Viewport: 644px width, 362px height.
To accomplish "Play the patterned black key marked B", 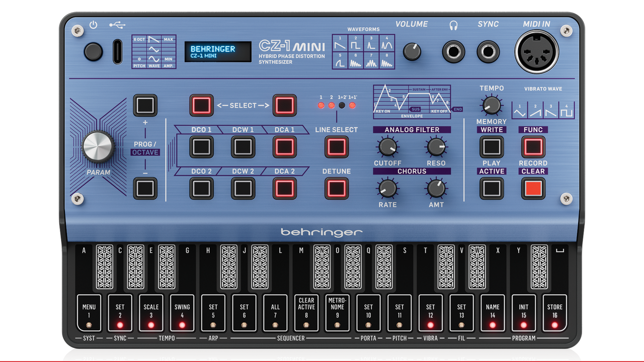I will click(105, 267).
